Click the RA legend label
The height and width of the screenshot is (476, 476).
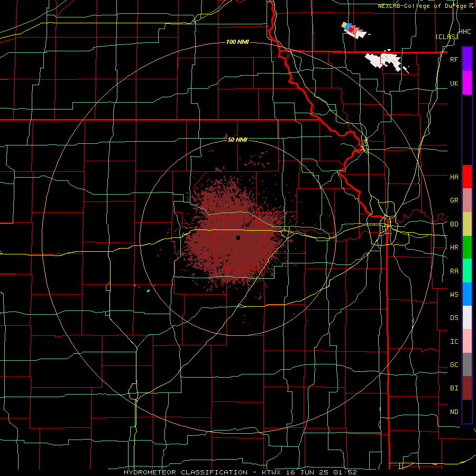454,271
